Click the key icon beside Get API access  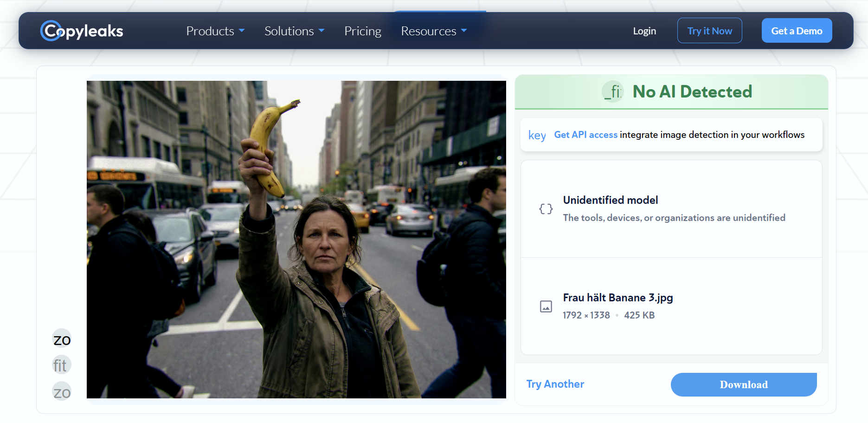pyautogui.click(x=537, y=135)
